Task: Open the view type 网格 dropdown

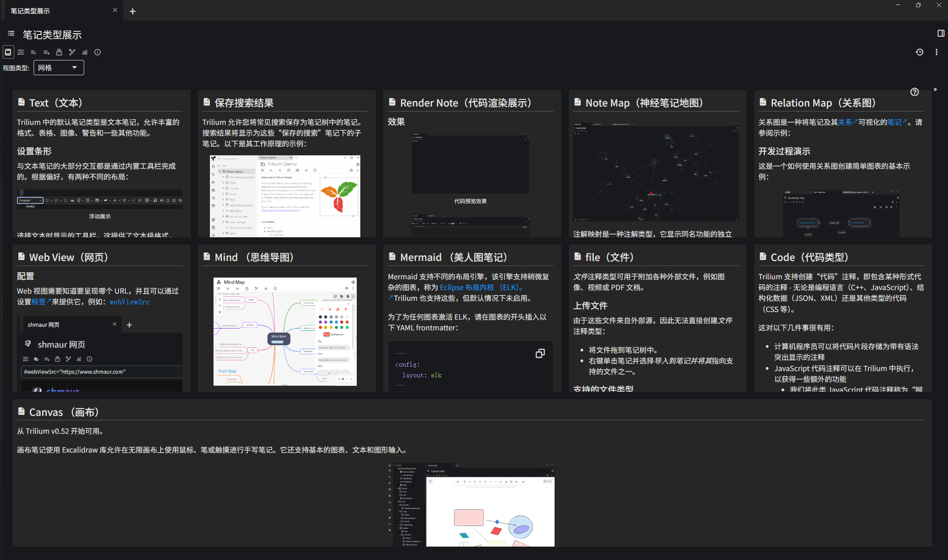Action: coord(59,68)
